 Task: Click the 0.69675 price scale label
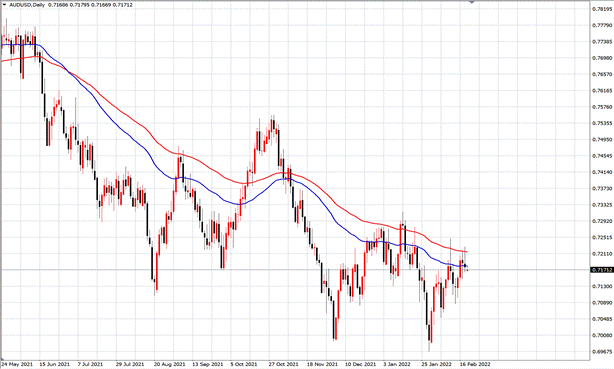click(x=602, y=352)
